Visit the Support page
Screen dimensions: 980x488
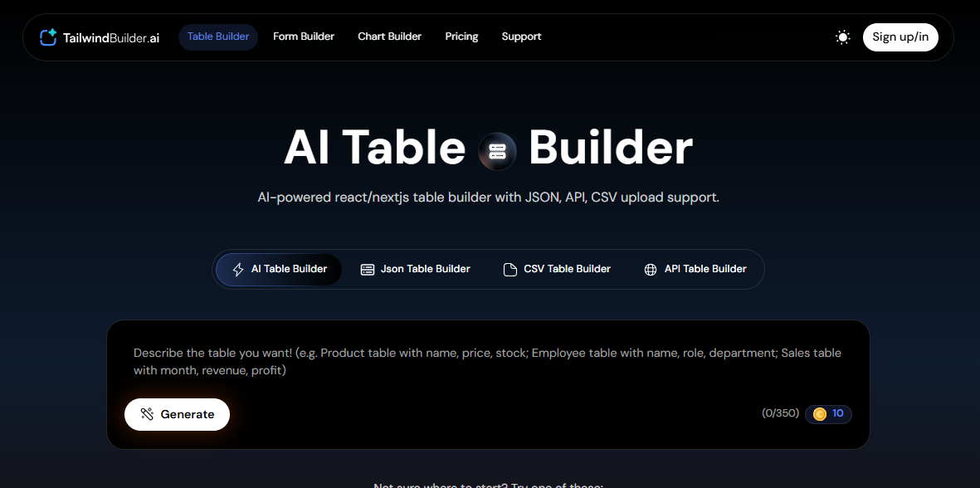coord(521,37)
